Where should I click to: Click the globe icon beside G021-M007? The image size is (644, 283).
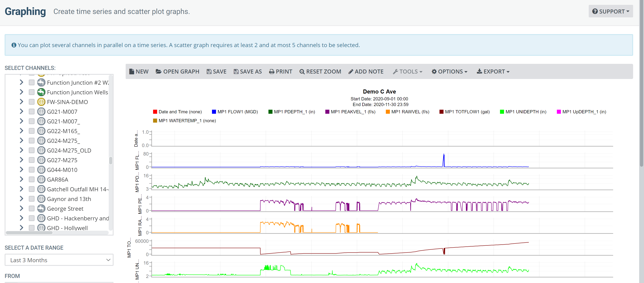41,112
